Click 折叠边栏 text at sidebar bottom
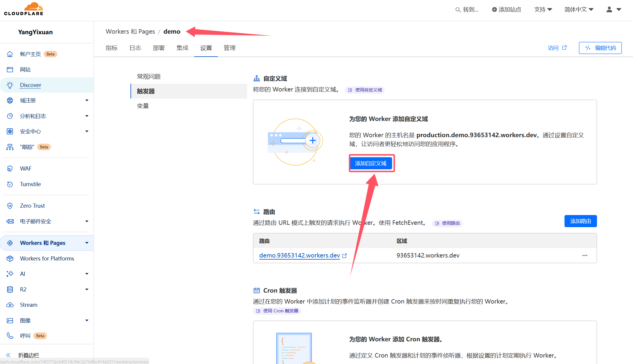 (29, 355)
